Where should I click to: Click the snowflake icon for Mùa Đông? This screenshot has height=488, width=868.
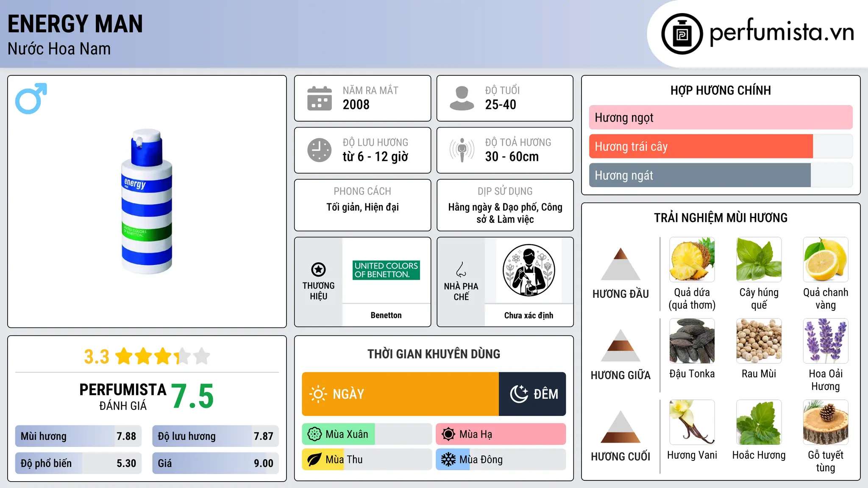448,460
